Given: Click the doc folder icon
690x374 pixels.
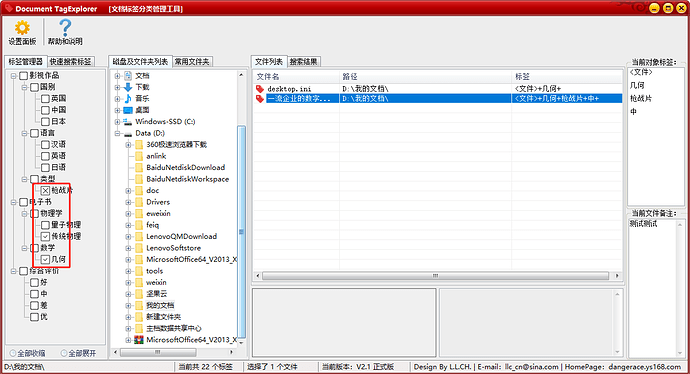Looking at the screenshot, I should pyautogui.click(x=139, y=191).
